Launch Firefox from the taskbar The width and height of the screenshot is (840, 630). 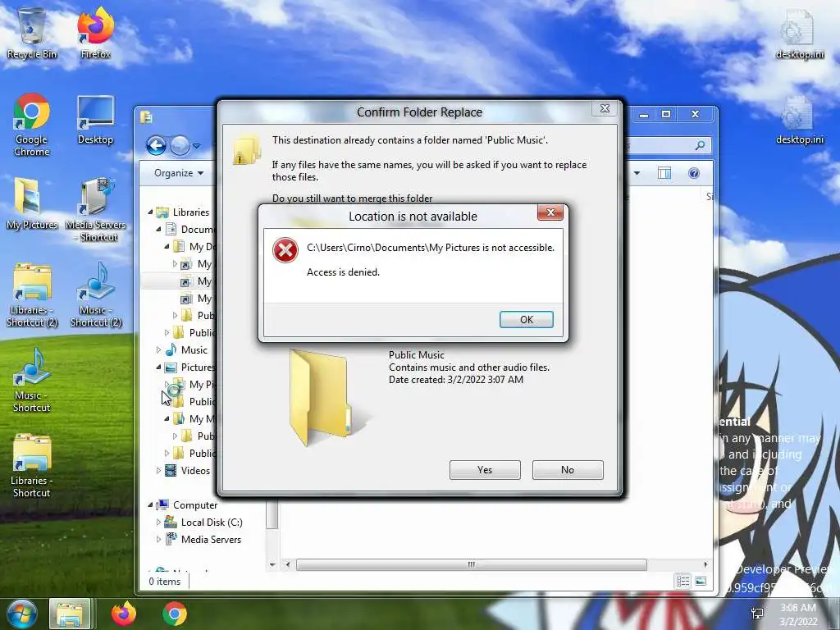click(124, 614)
